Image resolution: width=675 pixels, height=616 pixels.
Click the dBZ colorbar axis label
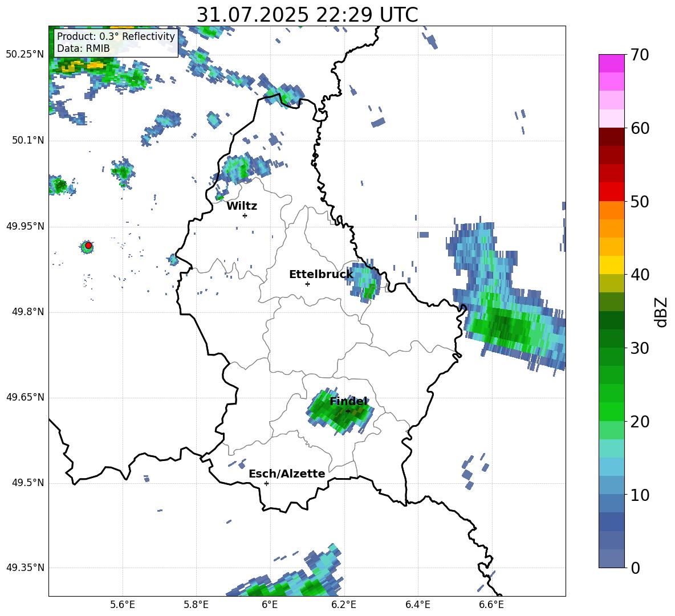pyautogui.click(x=662, y=312)
